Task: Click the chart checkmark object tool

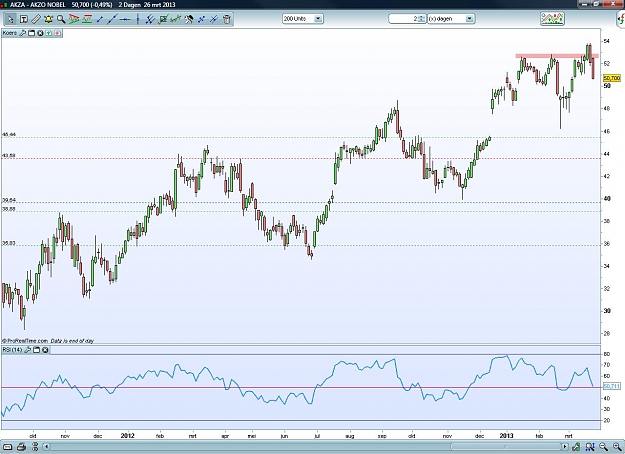Action: (x=163, y=19)
